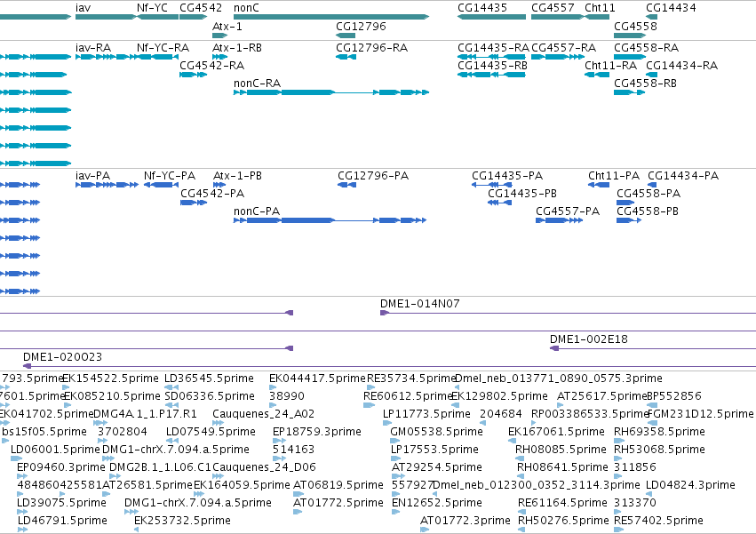The height and width of the screenshot is (534, 756).
Task: Select the CG14435-RA transcript label
Action: (493, 48)
